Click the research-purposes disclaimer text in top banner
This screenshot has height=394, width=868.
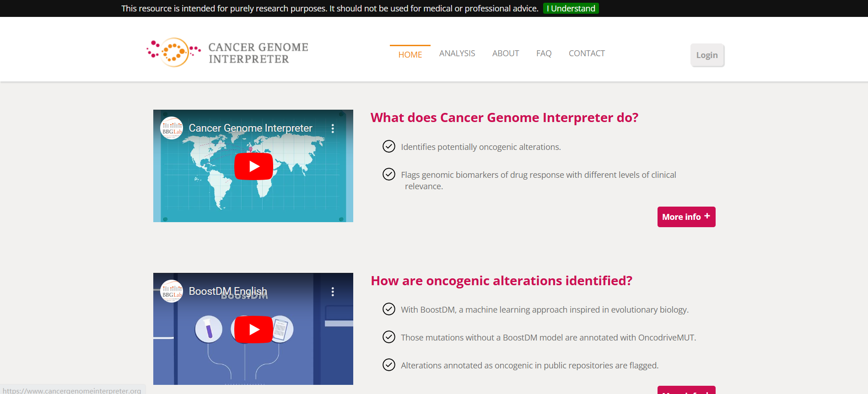click(330, 8)
